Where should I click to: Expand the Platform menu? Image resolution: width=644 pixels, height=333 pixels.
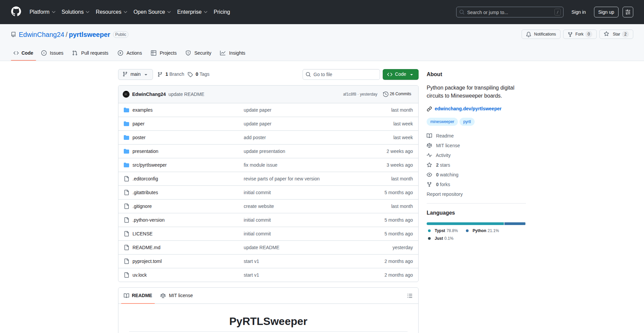(42, 12)
